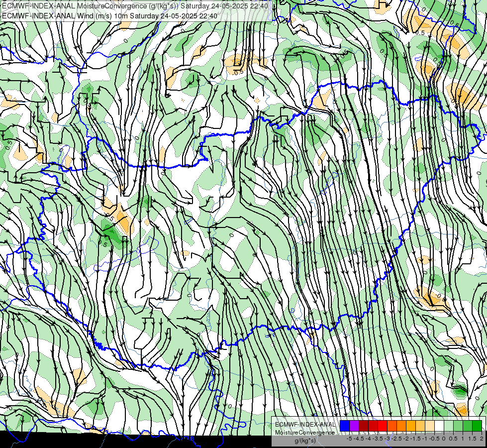Image resolution: width=487 pixels, height=448 pixels.
Task: Pick the light green swatch between 0.5 and 1
Action: pyautogui.click(x=458, y=426)
